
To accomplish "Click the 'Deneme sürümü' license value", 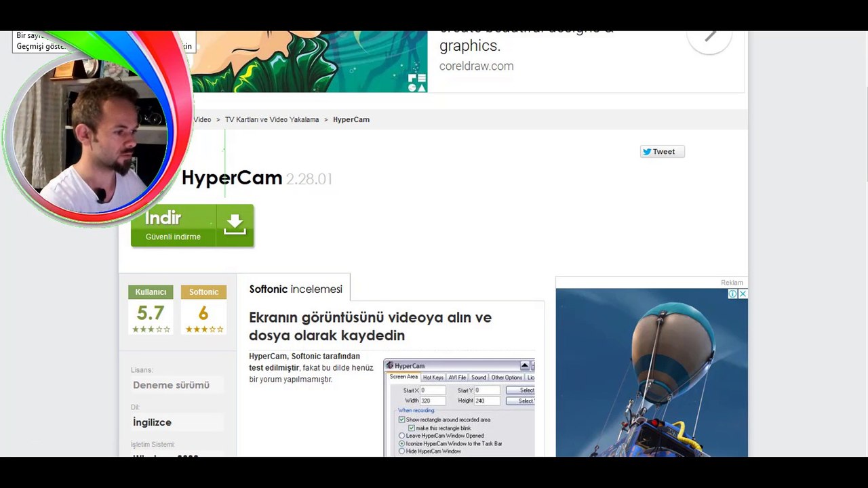I will [x=172, y=385].
